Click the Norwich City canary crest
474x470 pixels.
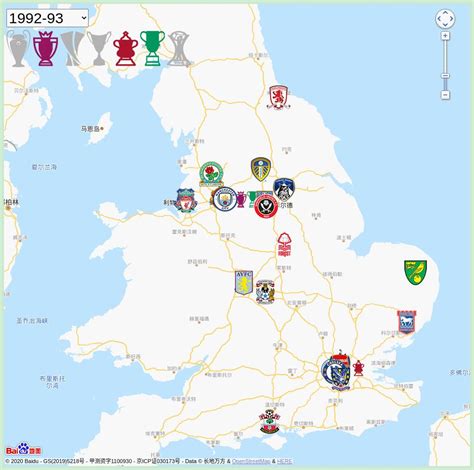tap(415, 272)
